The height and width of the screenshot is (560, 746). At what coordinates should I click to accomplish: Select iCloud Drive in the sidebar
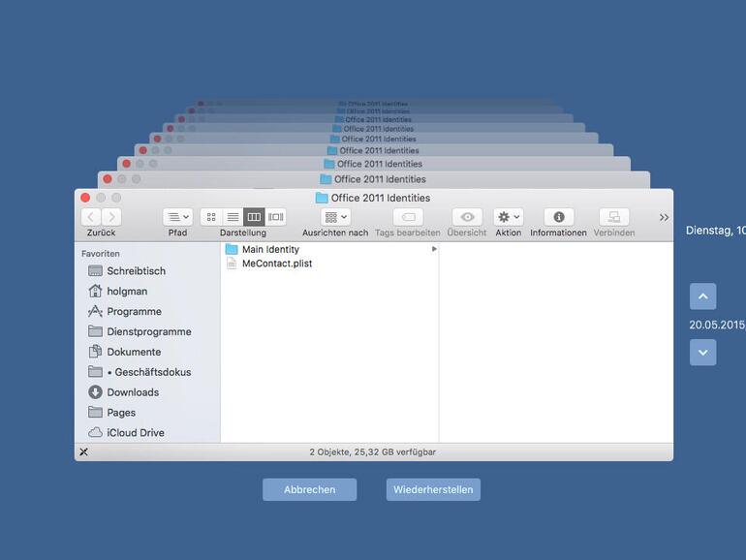127,432
